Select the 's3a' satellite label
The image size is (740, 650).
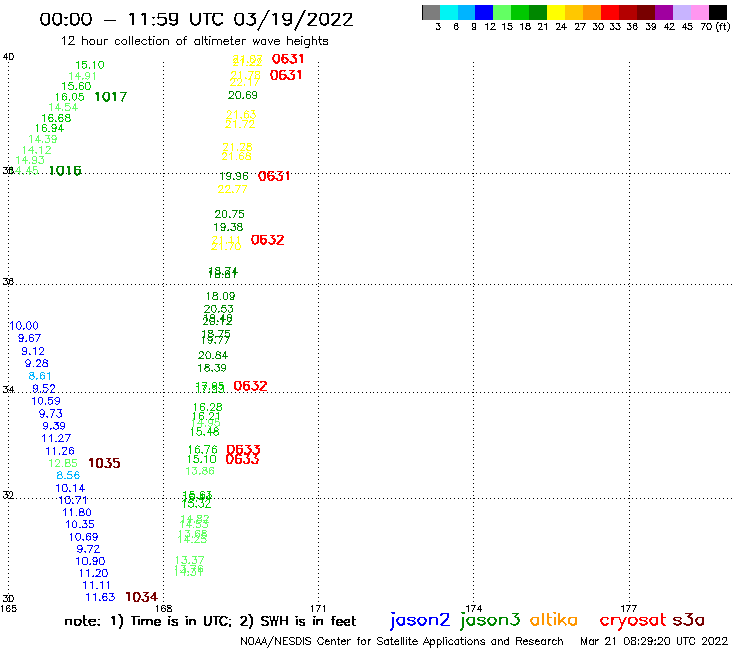[x=689, y=620]
